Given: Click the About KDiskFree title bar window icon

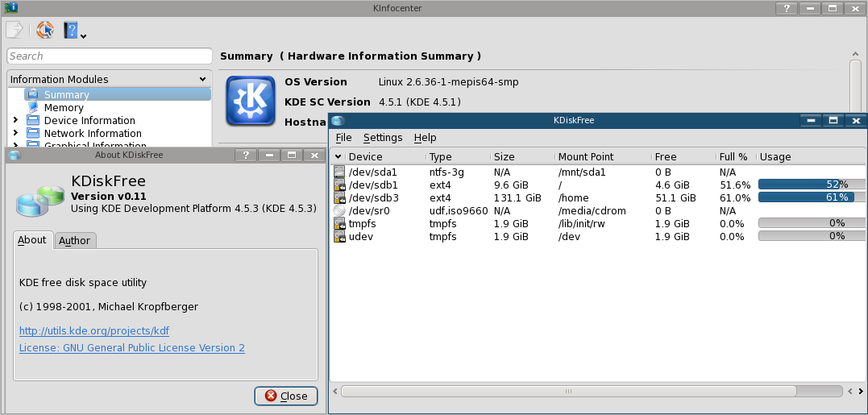Looking at the screenshot, I should click(15, 155).
